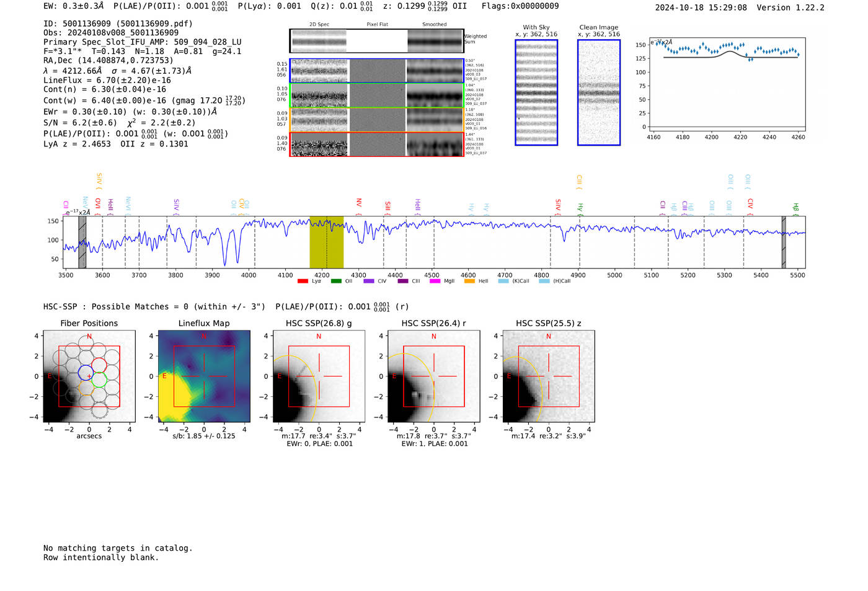868x591 pixels.
Task: Click the Cont(n) = 6.30 value line
Action: tap(105, 89)
